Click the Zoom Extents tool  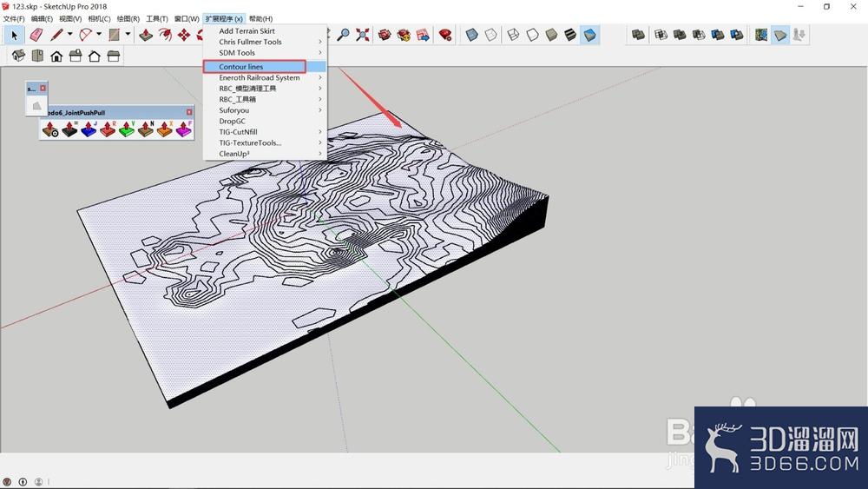[x=363, y=35]
